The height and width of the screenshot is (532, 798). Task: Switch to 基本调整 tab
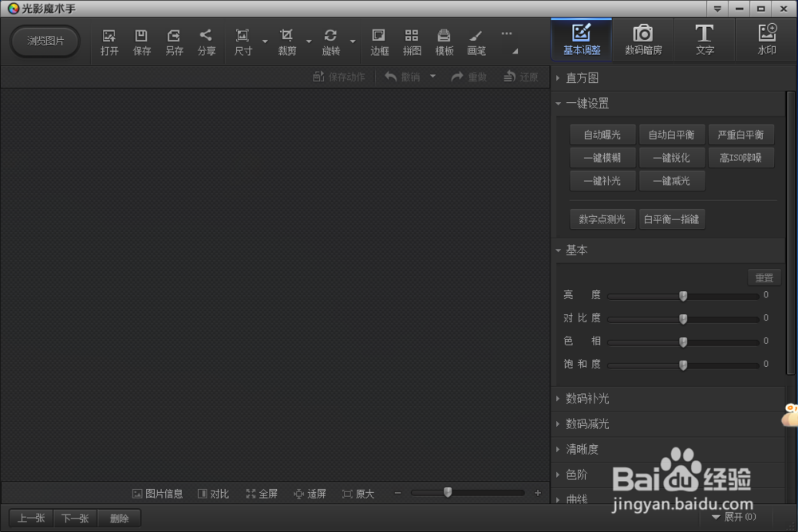582,40
